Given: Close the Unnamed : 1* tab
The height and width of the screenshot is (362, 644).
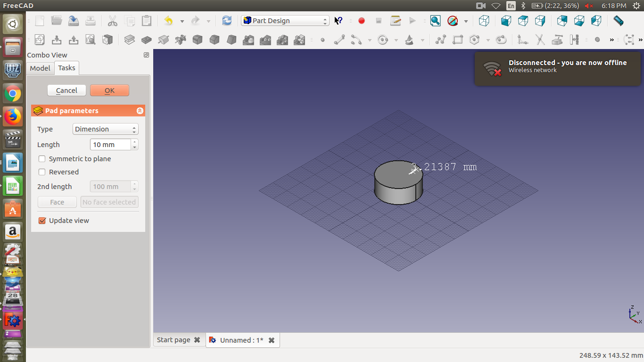Looking at the screenshot, I should pos(272,340).
